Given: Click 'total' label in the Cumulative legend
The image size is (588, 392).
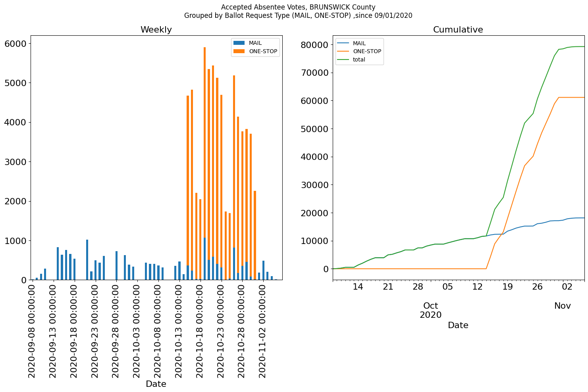Looking at the screenshot, I should click(x=359, y=60).
